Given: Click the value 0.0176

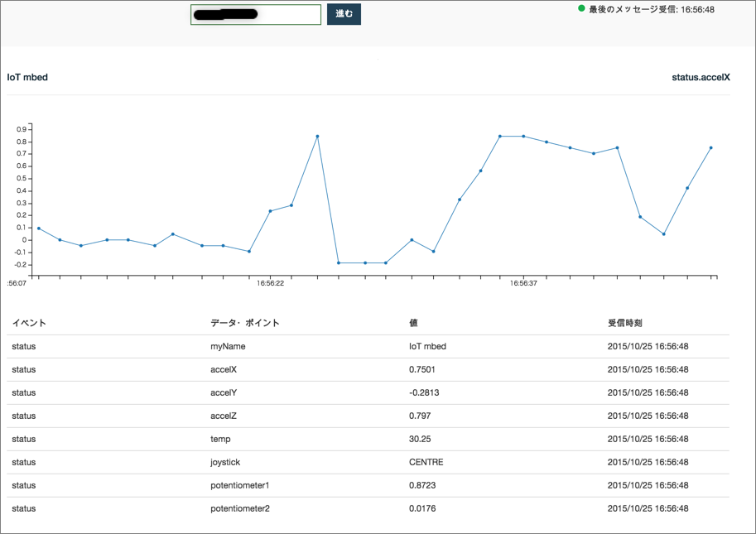Looking at the screenshot, I should [x=422, y=508].
